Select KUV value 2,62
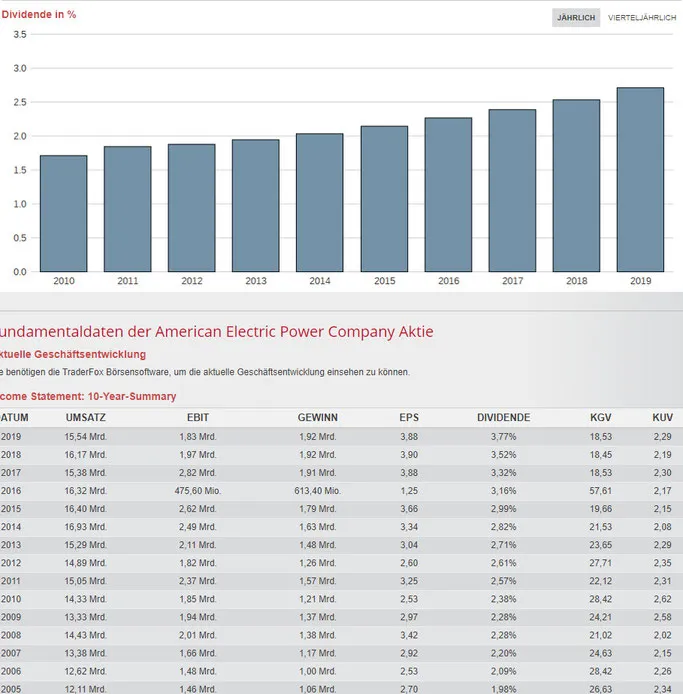This screenshot has height=694, width=683. click(x=663, y=599)
